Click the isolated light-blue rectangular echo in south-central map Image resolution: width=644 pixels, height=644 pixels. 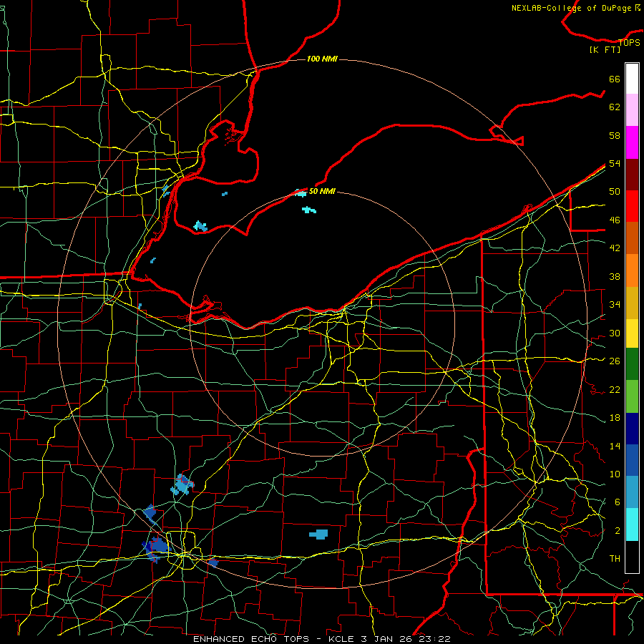coord(319,535)
